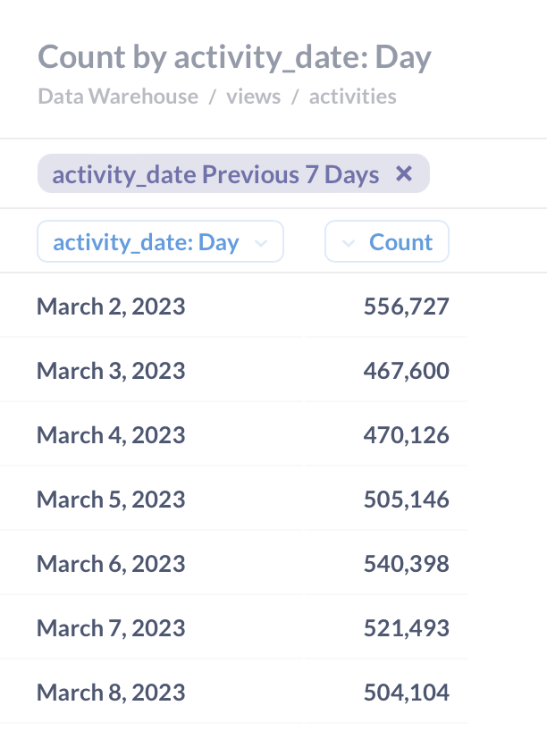547x756 pixels.
Task: Click the count value 556,727
Action: 407,306
